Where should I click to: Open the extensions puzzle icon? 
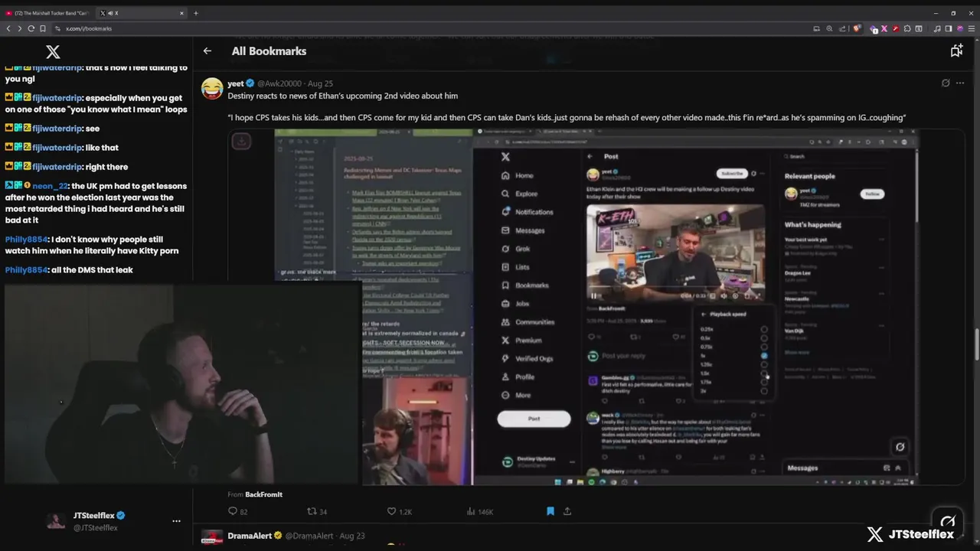[x=907, y=28]
